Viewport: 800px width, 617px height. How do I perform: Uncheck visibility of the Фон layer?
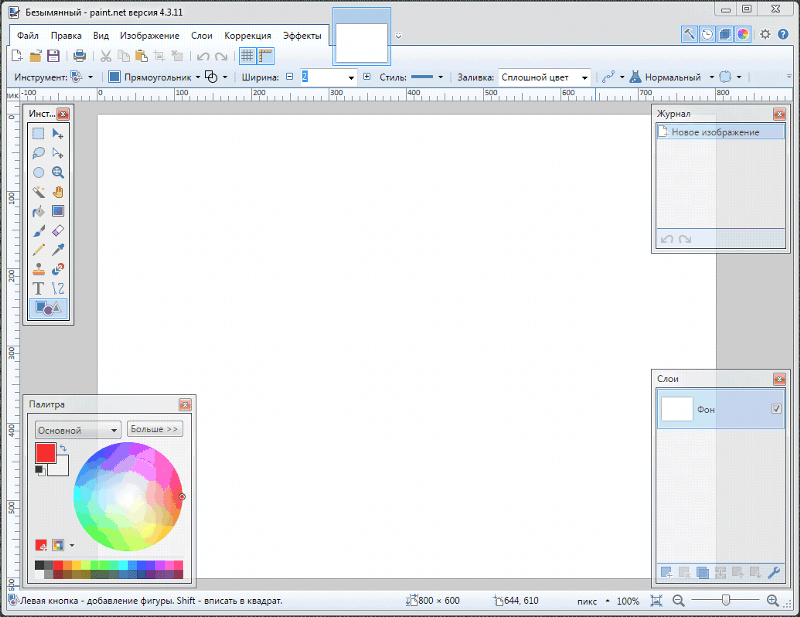tap(775, 409)
